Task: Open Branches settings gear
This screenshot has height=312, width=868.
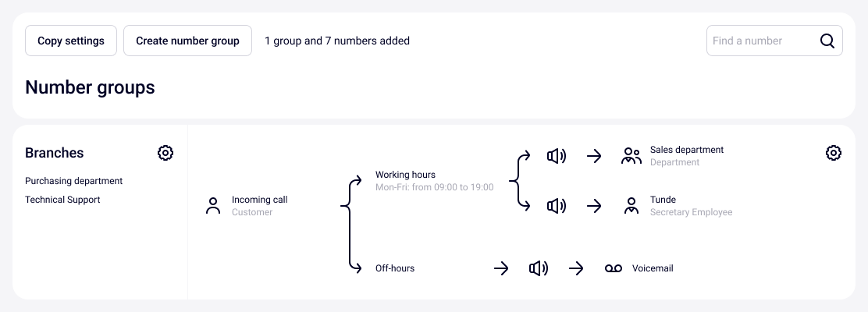Action: pyautogui.click(x=165, y=153)
